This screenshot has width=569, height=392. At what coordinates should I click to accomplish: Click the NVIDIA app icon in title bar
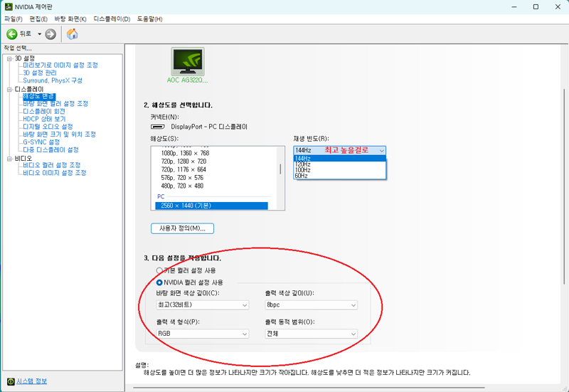[x=9, y=7]
